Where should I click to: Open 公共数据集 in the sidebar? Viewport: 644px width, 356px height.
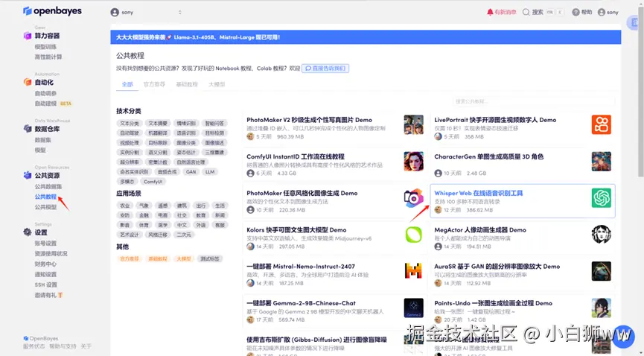[48, 187]
